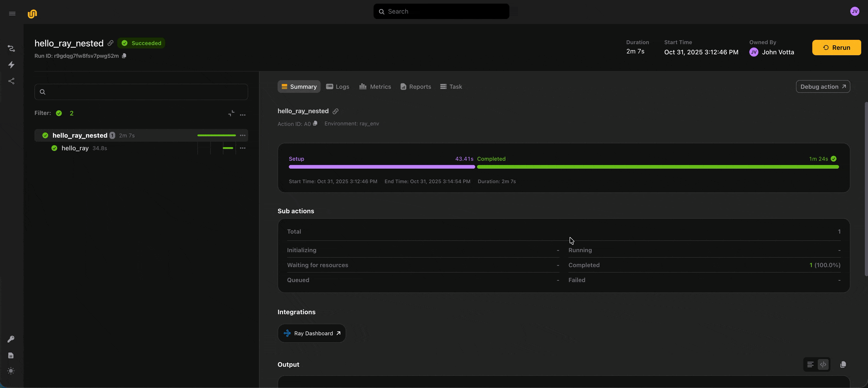Click the action tree search field

(141, 92)
